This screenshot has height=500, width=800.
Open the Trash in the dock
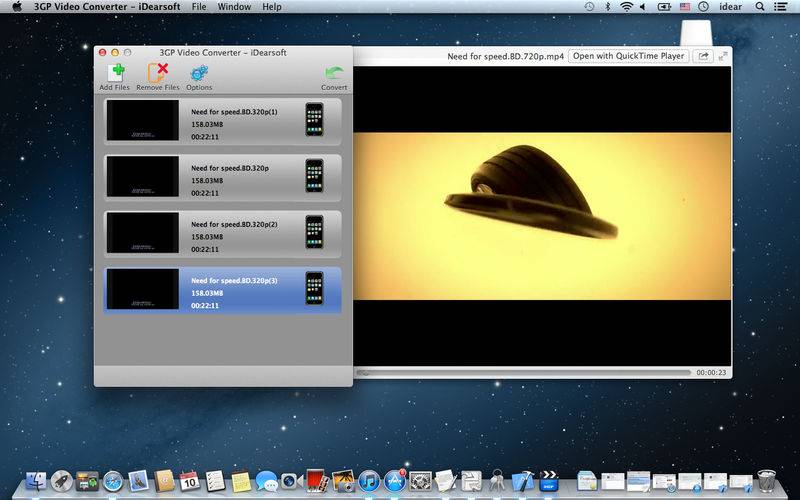pos(766,481)
